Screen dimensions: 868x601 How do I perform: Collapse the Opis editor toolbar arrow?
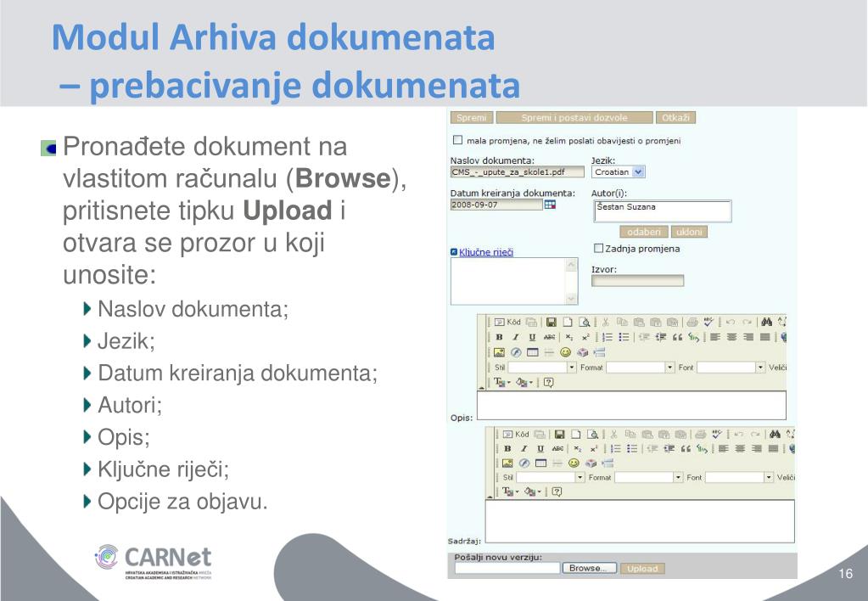click(482, 387)
